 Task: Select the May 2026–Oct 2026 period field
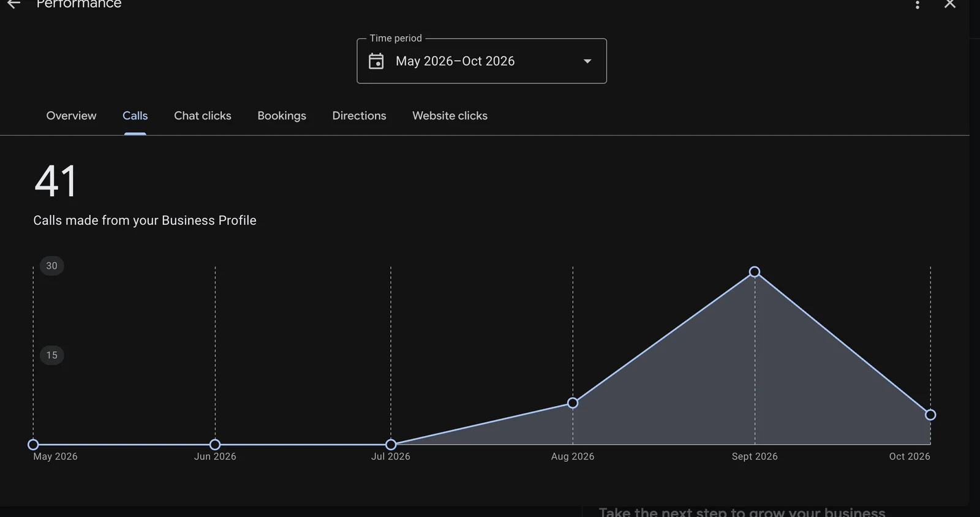coord(481,61)
